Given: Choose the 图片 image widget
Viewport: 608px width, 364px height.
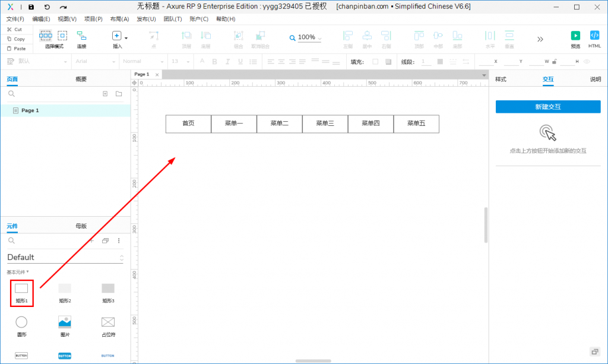Looking at the screenshot, I should point(65,322).
